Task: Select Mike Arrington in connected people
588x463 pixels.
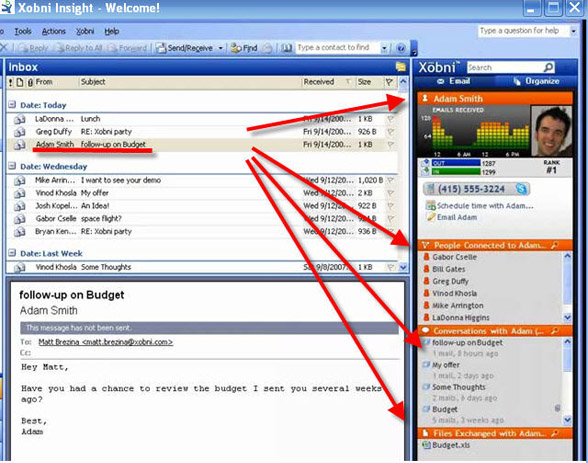Action: 458,306
